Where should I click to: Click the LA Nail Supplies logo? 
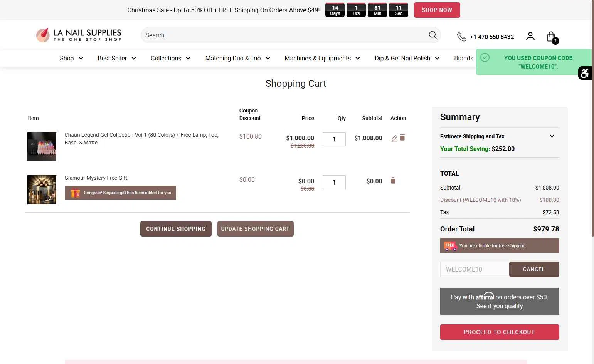coord(79,35)
